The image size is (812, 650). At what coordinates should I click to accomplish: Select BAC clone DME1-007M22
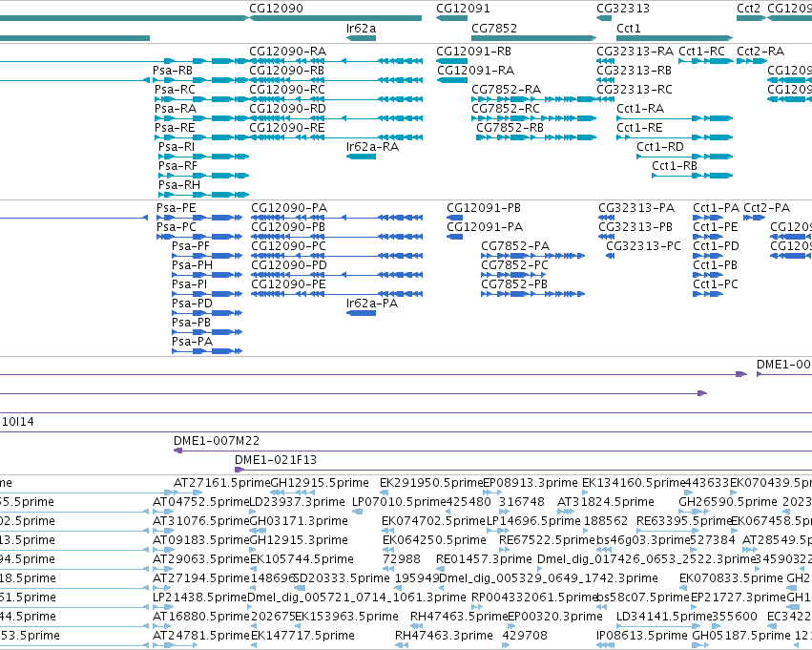click(217, 441)
